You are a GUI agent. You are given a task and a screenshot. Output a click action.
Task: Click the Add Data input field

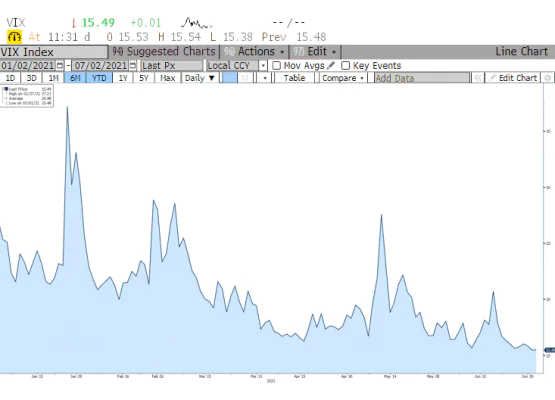422,78
